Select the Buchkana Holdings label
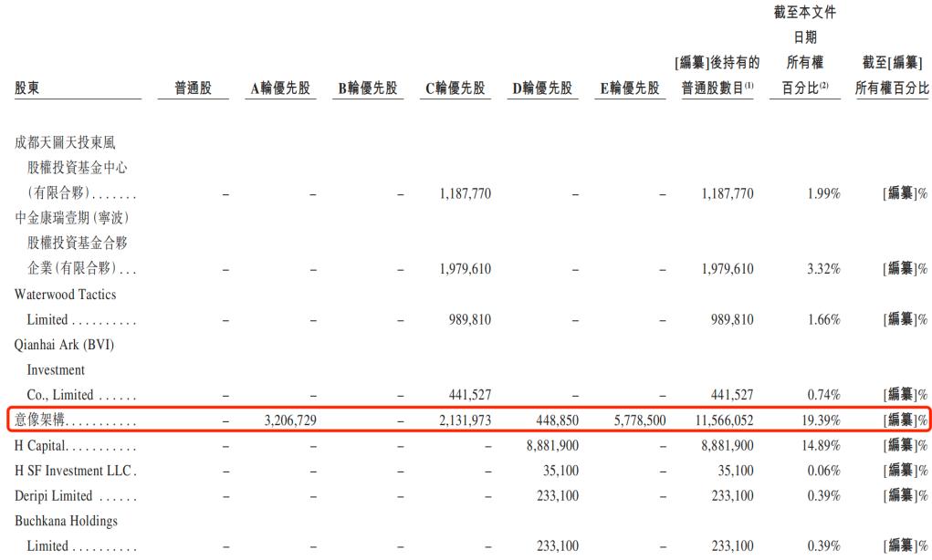The width and height of the screenshot is (932, 560). (66, 521)
